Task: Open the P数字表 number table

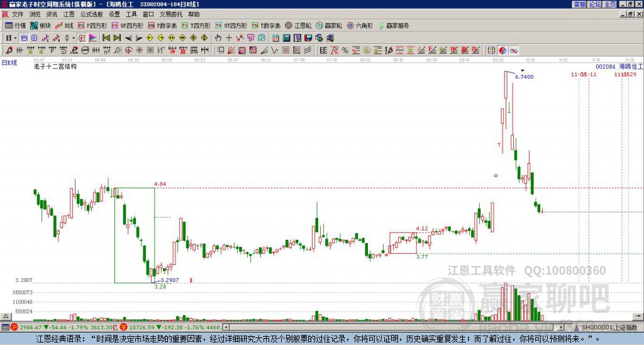Action: pyautogui.click(x=162, y=25)
